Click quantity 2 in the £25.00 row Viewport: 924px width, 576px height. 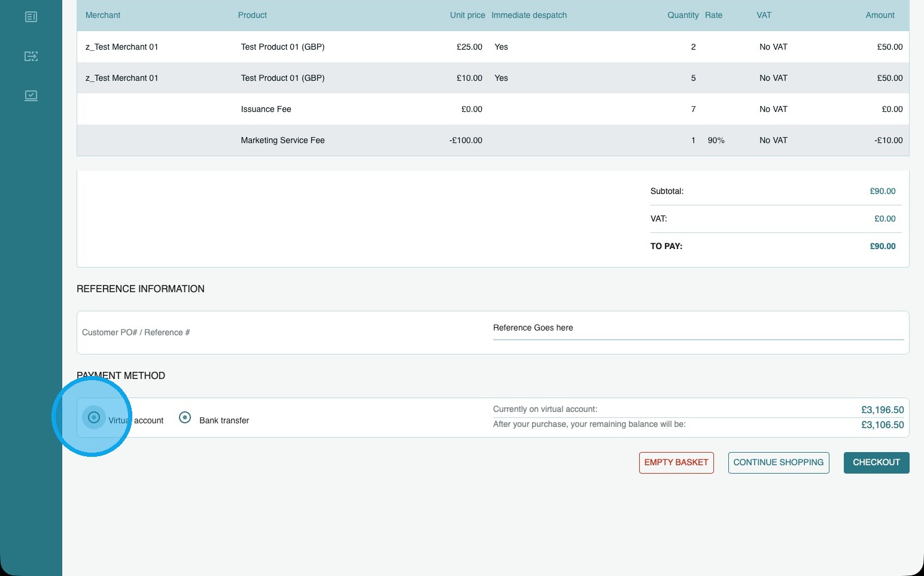(x=694, y=47)
